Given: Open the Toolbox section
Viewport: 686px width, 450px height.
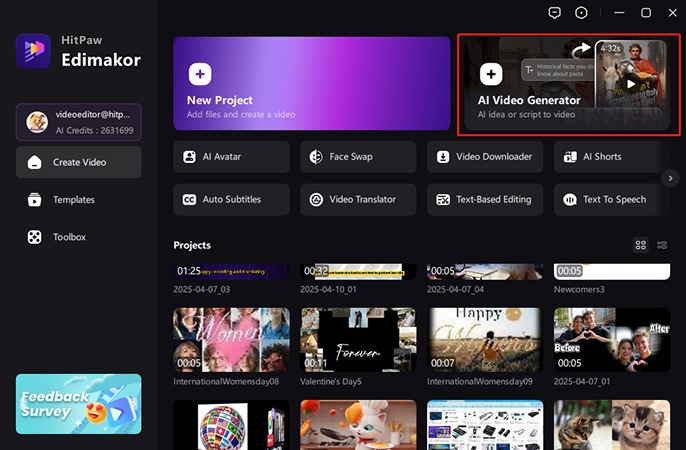Looking at the screenshot, I should click(x=79, y=237).
